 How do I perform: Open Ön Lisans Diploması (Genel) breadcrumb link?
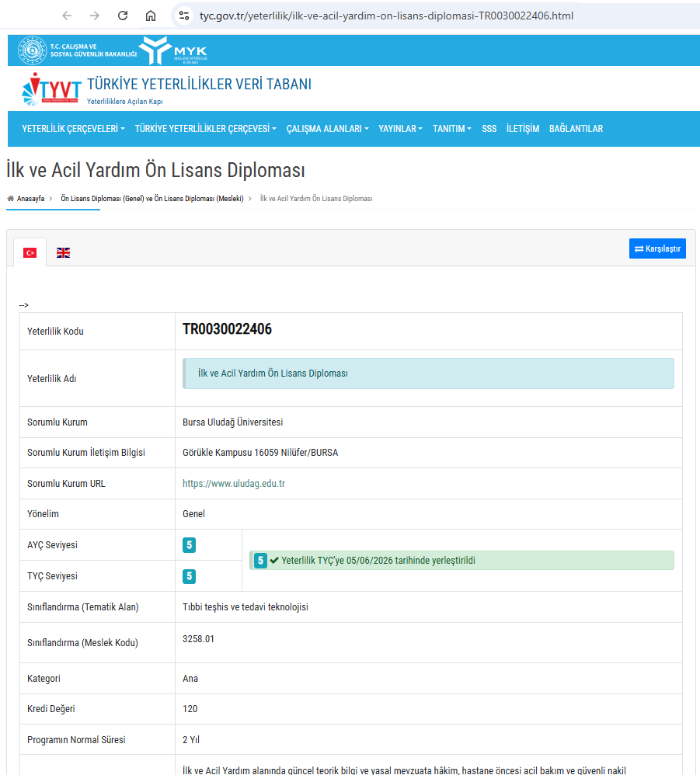[152, 199]
